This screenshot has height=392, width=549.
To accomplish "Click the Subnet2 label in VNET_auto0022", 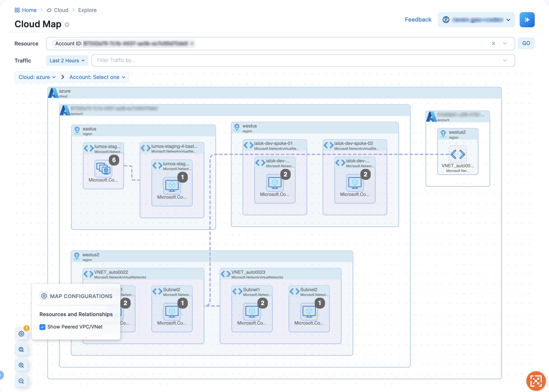I will pos(172,290).
